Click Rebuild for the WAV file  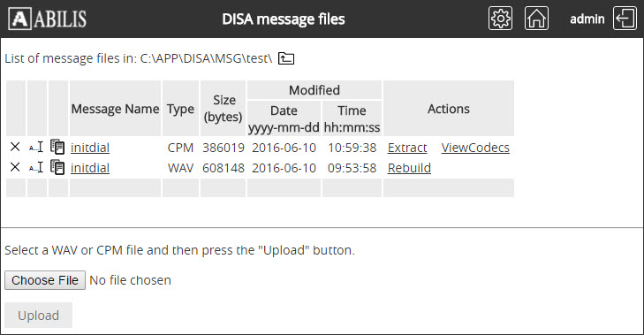(x=409, y=168)
